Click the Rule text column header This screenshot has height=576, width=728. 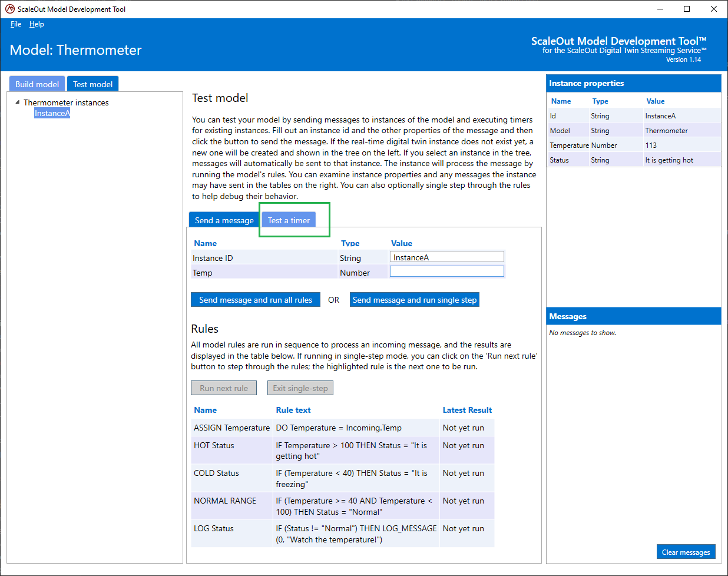pyautogui.click(x=293, y=410)
